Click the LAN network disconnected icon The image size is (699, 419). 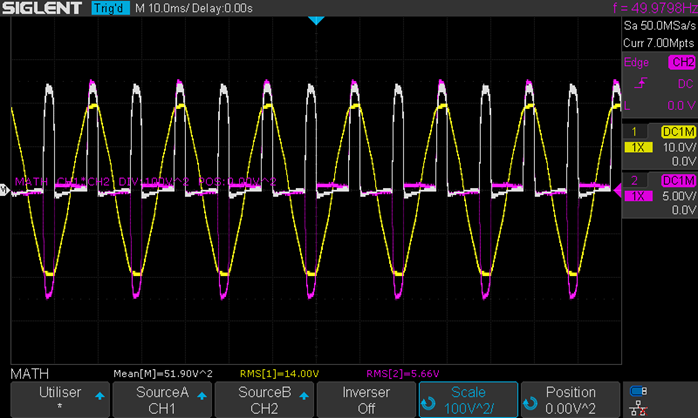638,408
